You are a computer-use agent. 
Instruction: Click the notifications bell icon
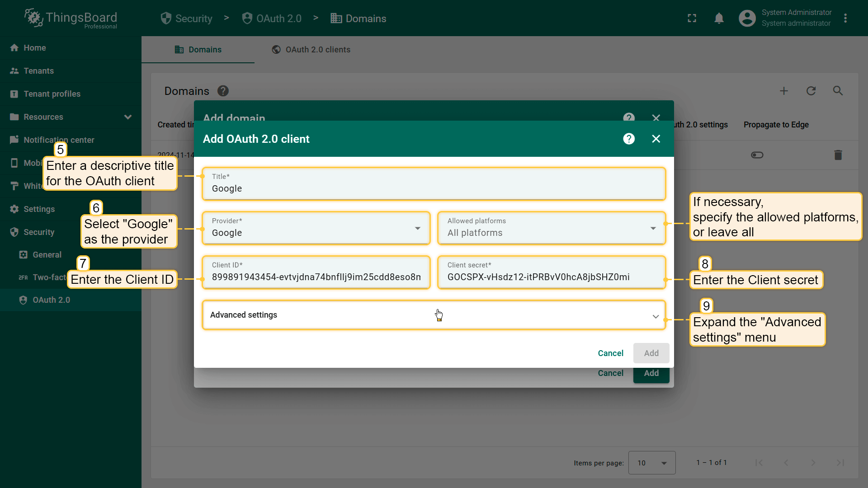(x=719, y=19)
